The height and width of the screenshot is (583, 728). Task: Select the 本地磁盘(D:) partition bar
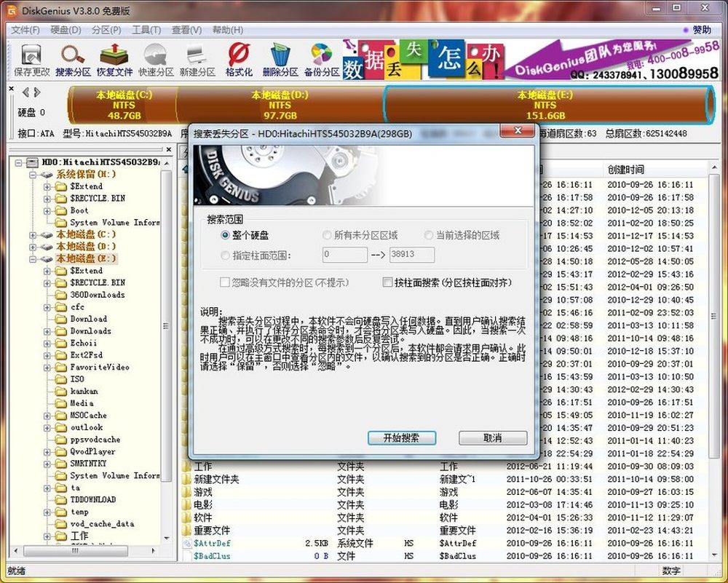(280, 105)
